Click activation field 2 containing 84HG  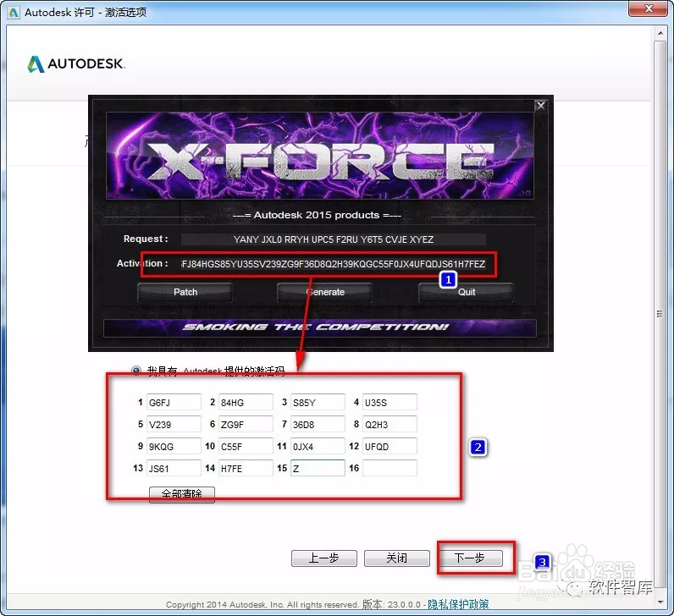point(246,402)
